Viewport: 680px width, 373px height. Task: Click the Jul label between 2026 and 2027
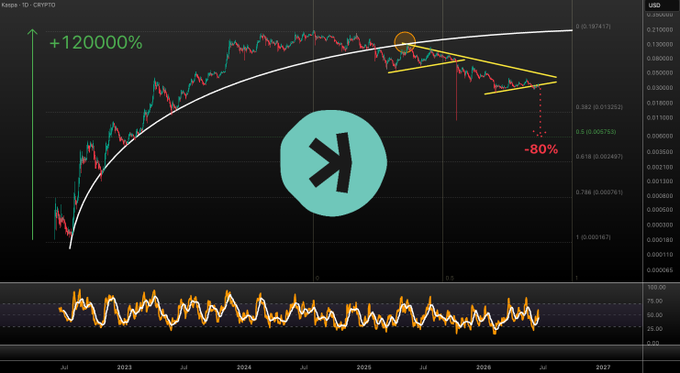[543, 367]
